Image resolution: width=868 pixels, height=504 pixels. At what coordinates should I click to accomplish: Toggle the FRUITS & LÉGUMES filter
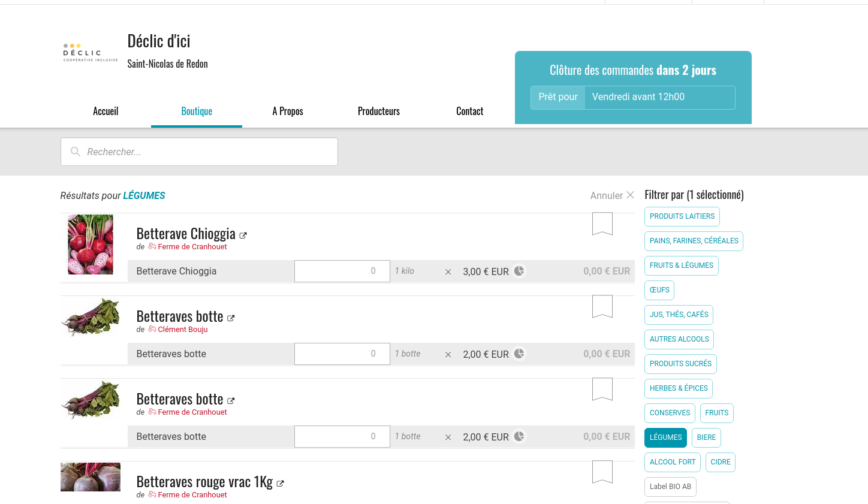pyautogui.click(x=682, y=265)
